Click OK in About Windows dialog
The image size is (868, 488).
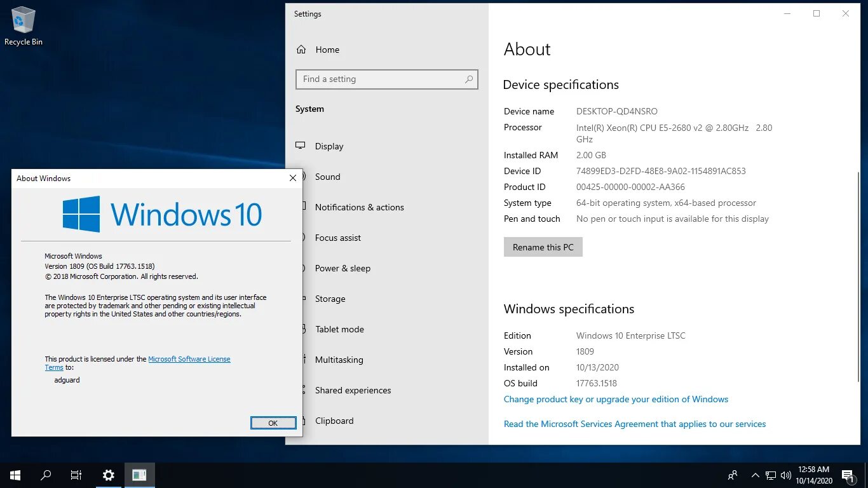[x=273, y=423]
